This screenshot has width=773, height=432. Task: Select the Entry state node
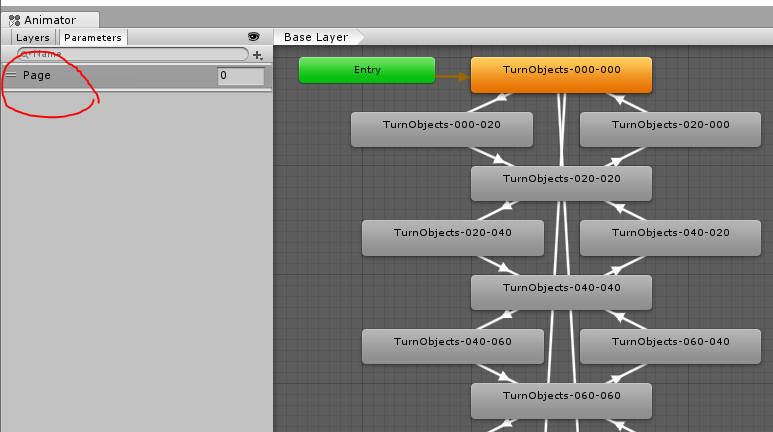(x=367, y=70)
